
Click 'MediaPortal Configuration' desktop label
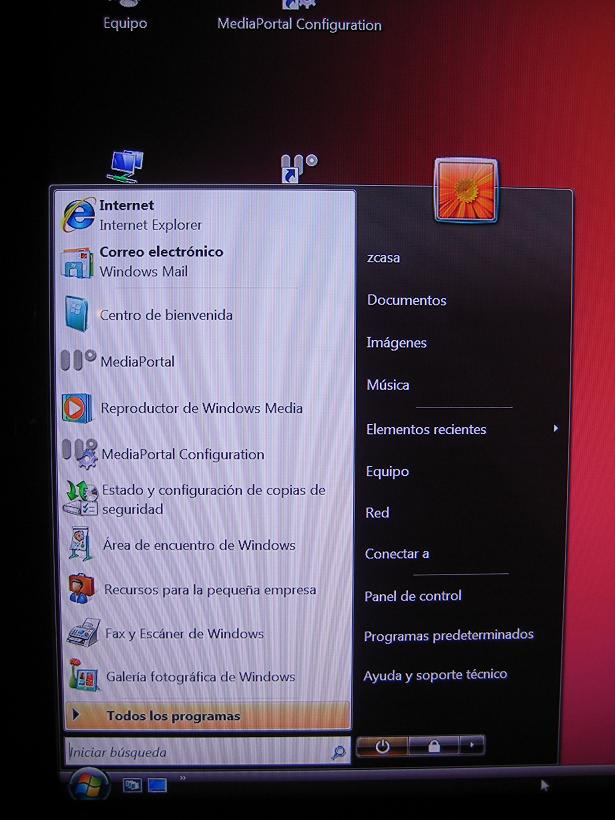(299, 24)
